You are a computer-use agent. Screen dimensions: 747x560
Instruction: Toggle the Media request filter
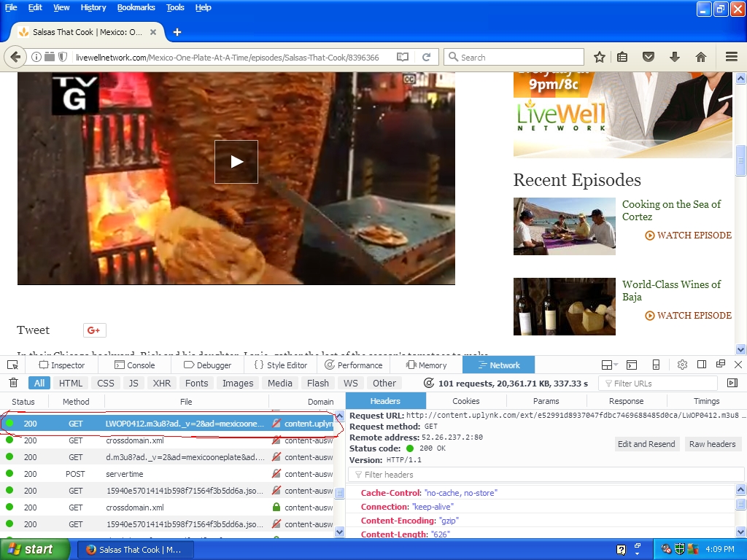click(280, 383)
